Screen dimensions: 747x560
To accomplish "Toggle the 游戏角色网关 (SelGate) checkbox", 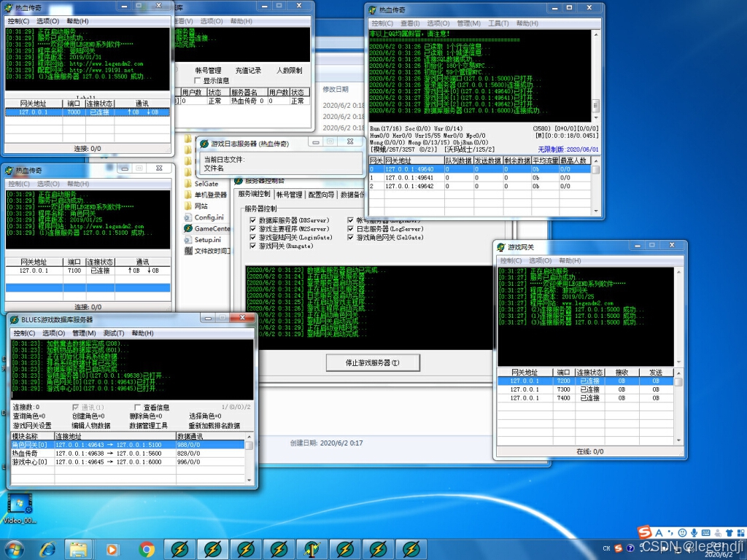I will pyautogui.click(x=351, y=237).
